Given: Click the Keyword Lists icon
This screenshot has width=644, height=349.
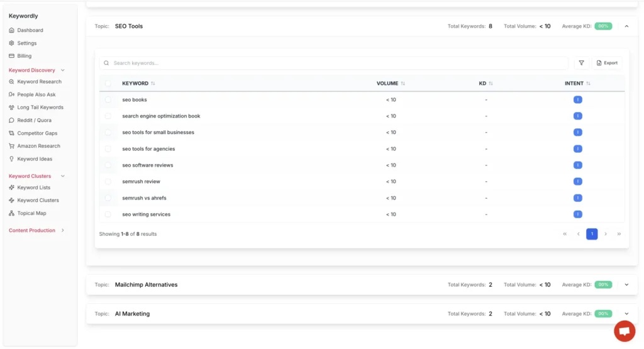Looking at the screenshot, I should [11, 187].
